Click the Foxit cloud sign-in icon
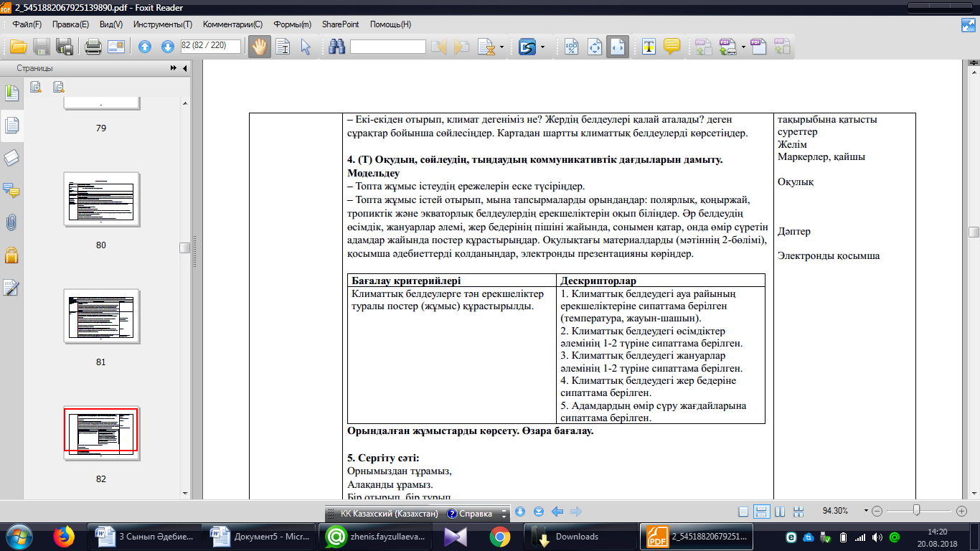 coord(528,47)
